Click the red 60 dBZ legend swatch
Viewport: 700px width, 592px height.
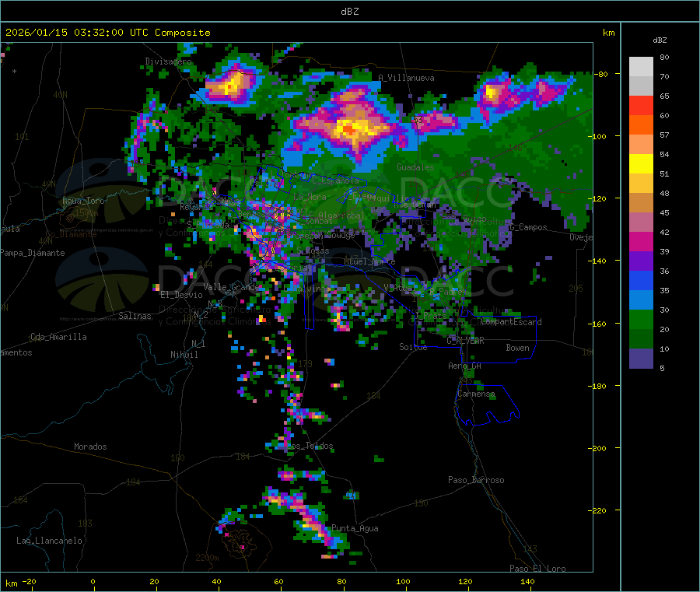(x=641, y=105)
